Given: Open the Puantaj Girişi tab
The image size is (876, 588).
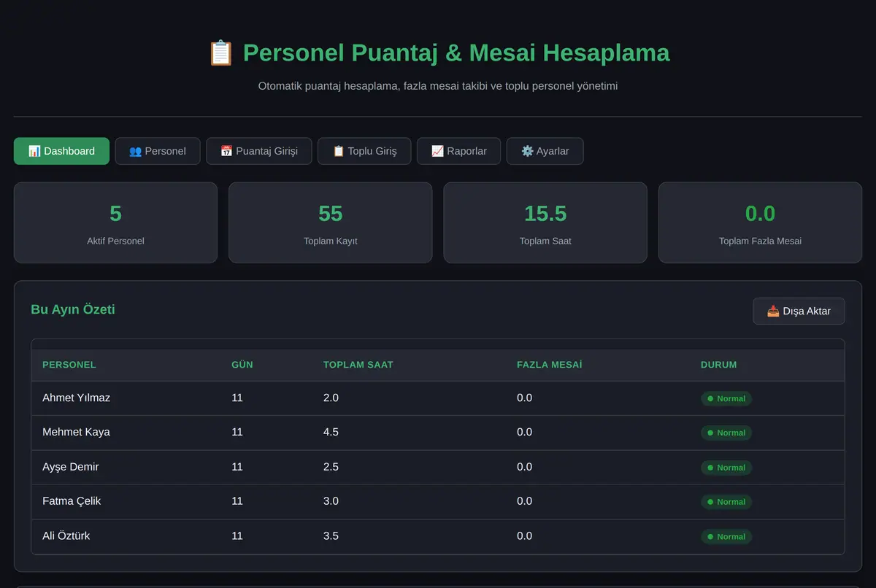Looking at the screenshot, I should pos(259,151).
